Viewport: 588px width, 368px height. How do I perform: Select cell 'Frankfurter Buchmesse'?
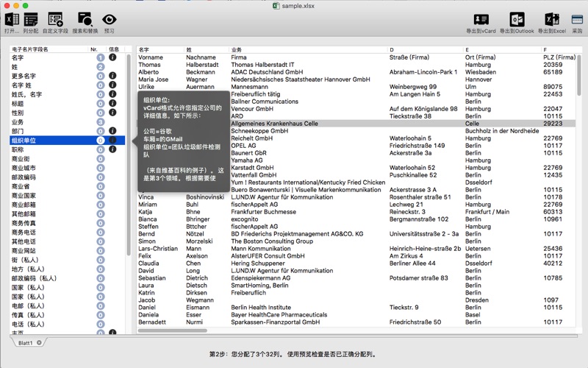[x=264, y=212]
